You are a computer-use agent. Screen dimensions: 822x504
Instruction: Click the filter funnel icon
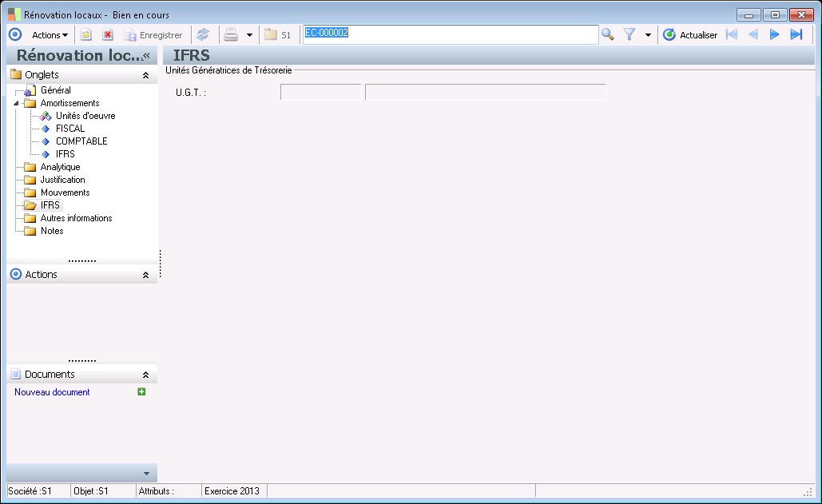(x=629, y=34)
